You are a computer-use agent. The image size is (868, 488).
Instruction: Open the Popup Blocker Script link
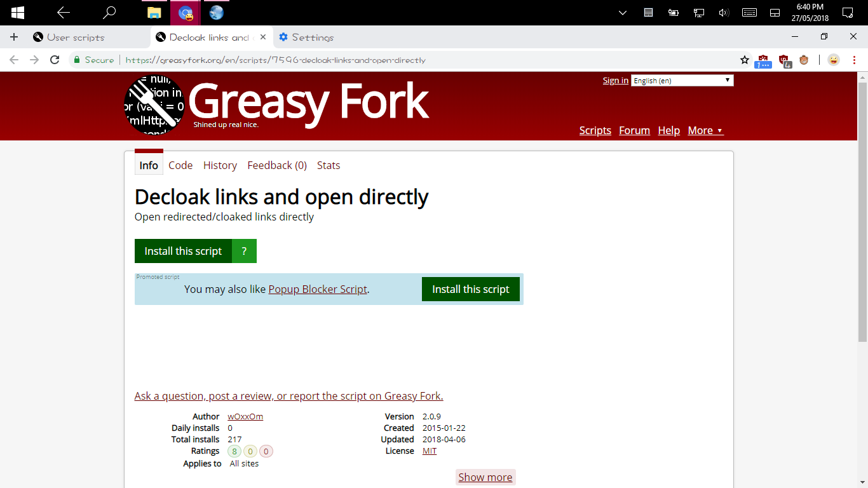[x=318, y=289]
